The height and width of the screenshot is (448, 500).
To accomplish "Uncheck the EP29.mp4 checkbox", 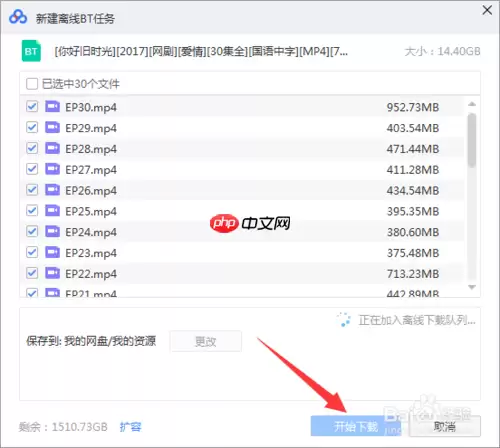I will [x=32, y=128].
